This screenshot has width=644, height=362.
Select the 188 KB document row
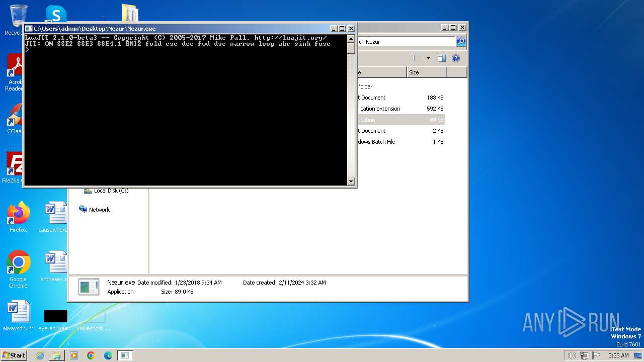pyautogui.click(x=401, y=98)
